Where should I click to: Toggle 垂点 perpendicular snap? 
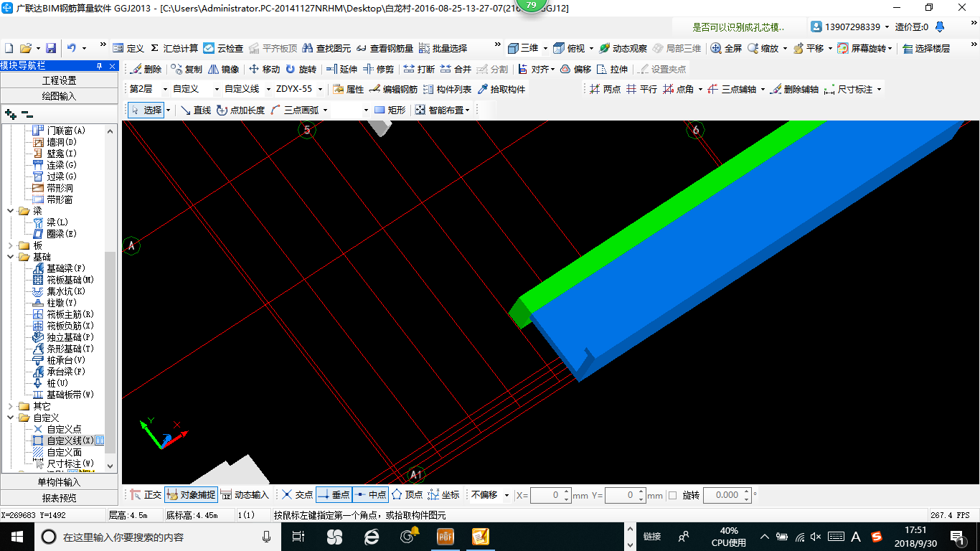pos(334,495)
